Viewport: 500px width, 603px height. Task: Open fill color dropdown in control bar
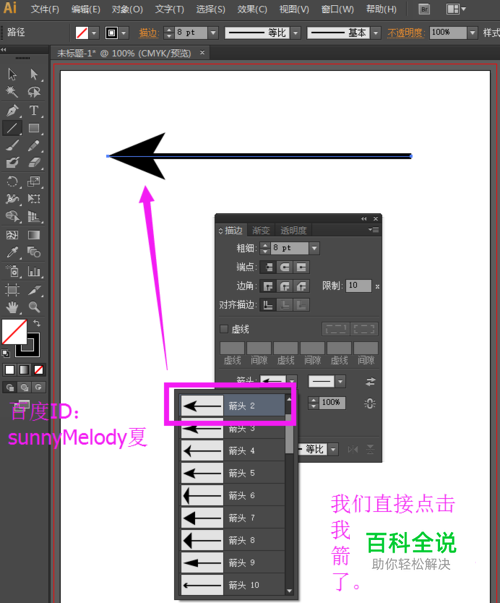93,33
